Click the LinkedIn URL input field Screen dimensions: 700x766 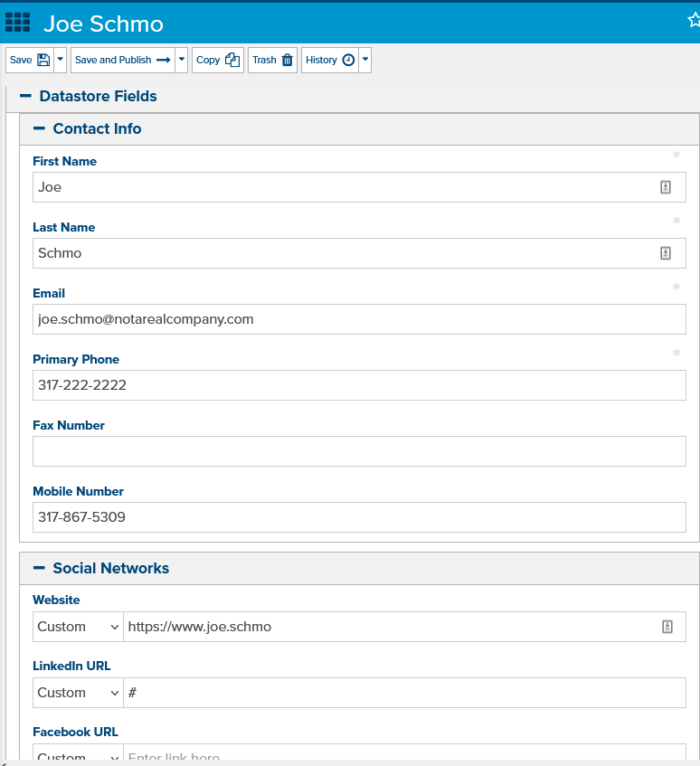tap(404, 693)
